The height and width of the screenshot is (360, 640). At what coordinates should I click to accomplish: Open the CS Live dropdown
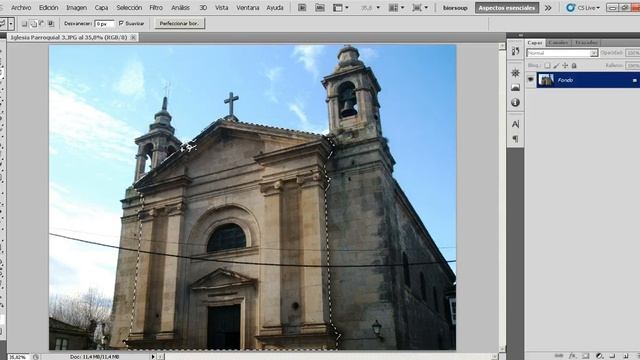(583, 8)
